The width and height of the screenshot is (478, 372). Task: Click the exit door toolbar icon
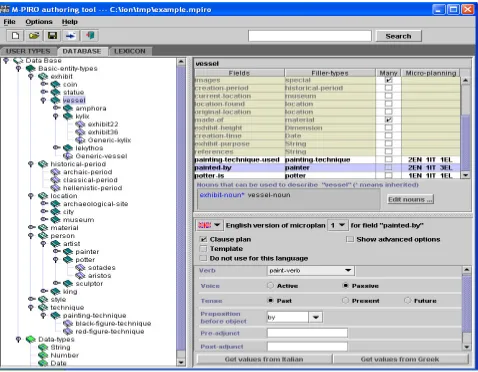pyautogui.click(x=90, y=36)
